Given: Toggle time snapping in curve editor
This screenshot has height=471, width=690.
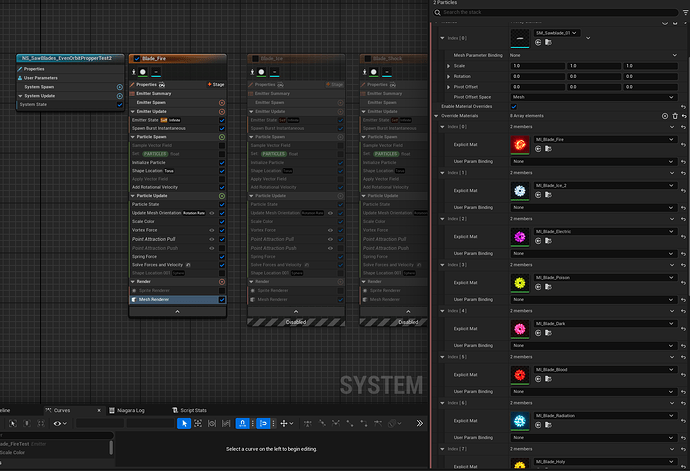Looking at the screenshot, I should click(242, 423).
